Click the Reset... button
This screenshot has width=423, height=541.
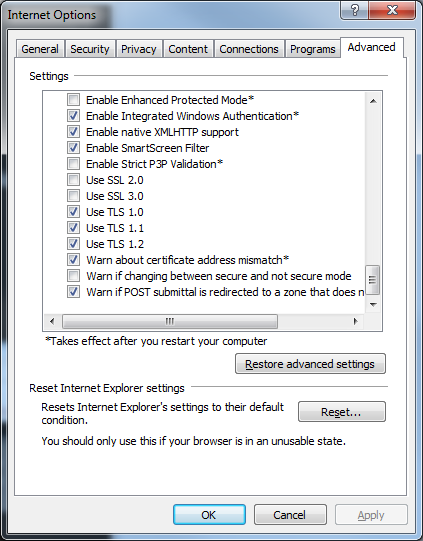pos(342,412)
